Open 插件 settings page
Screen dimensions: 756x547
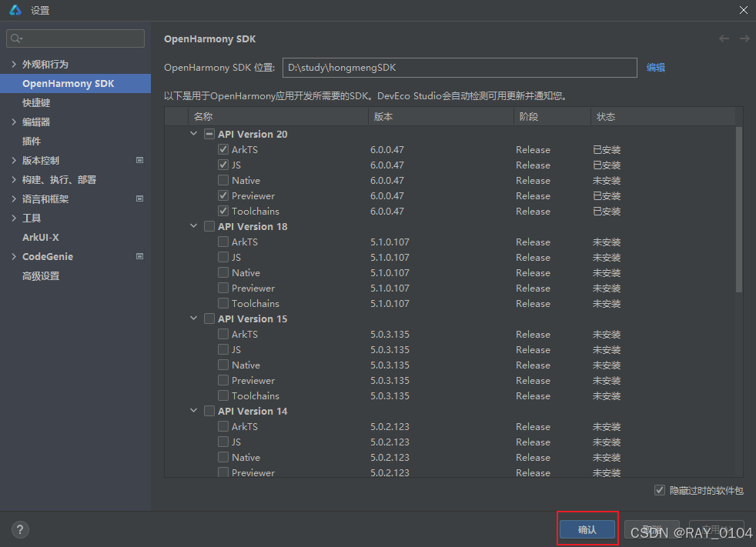[32, 142]
